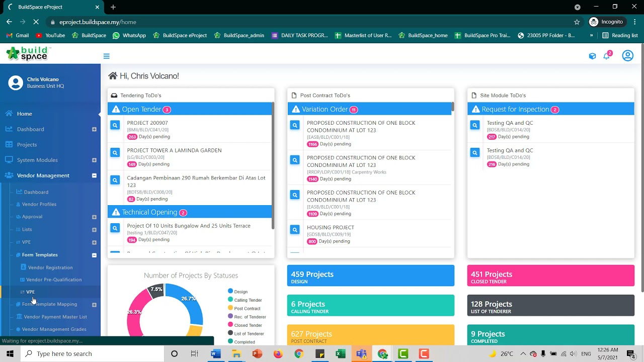Viewport: 644px width, 362px height.
Task: Click the cube icon in top bar
Action: point(592,56)
